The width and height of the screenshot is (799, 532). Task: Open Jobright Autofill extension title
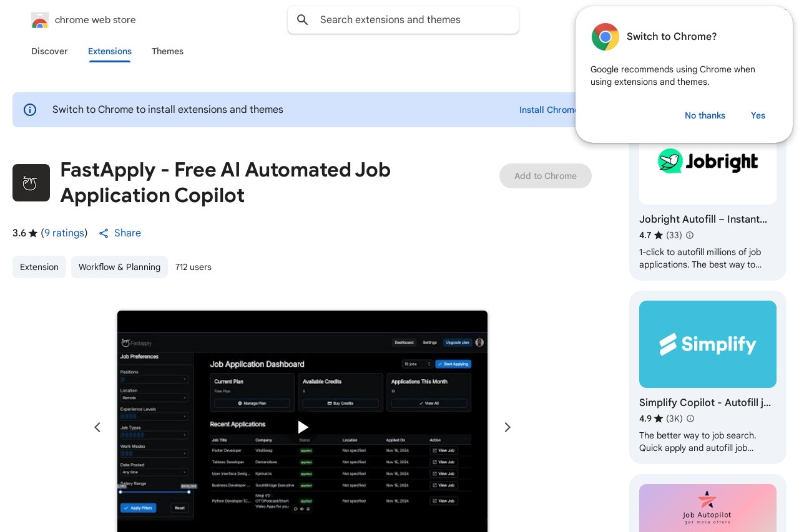[x=703, y=220]
